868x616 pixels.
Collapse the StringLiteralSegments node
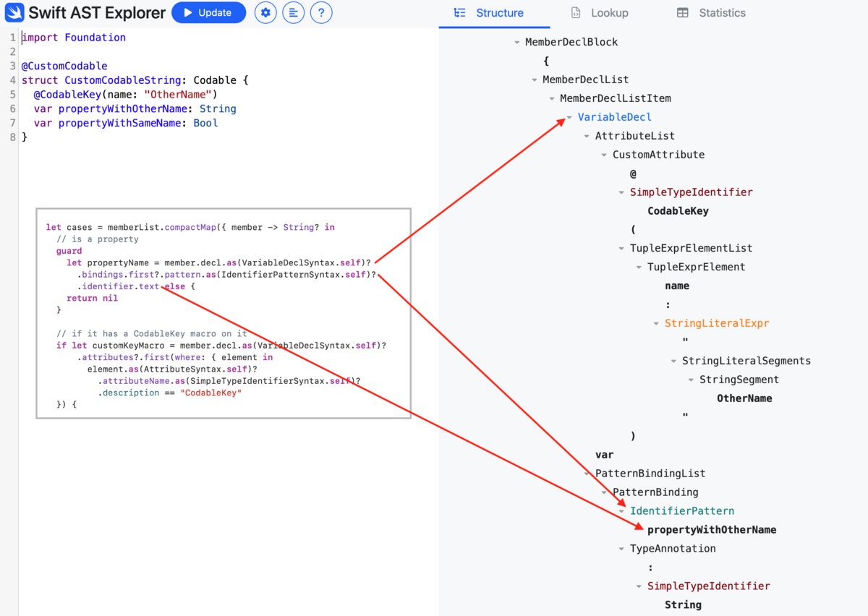[x=673, y=362]
